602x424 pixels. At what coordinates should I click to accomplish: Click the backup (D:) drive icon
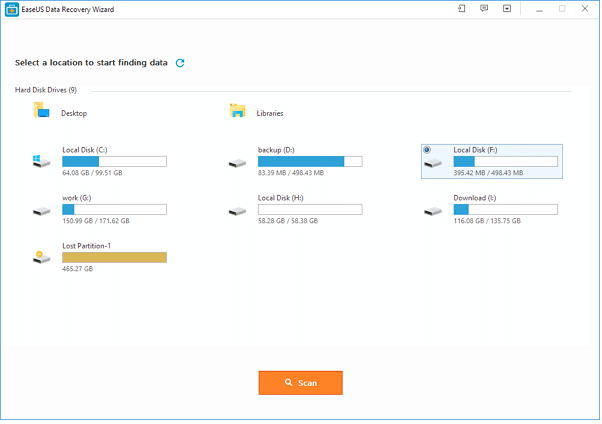(237, 164)
